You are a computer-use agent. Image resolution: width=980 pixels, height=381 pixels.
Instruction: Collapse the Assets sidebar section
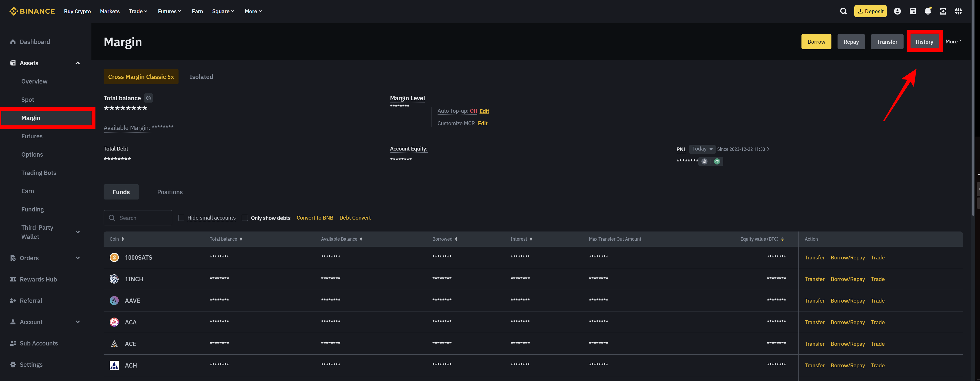[78, 63]
